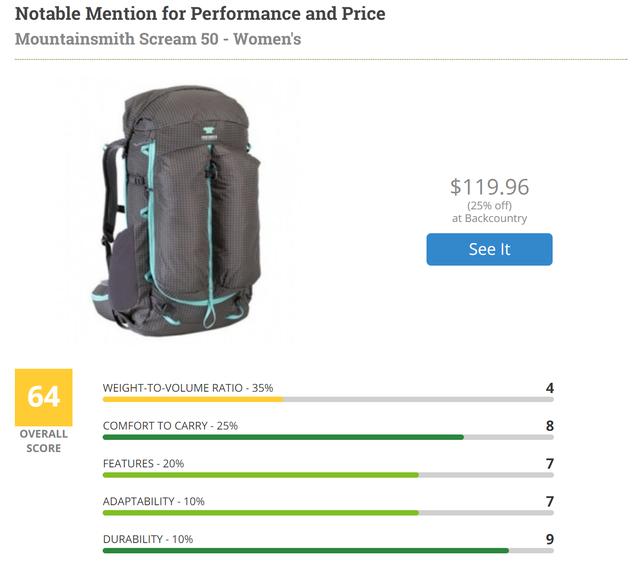Click the yellow 64 overall score badge
Viewport: 640px width, 570px height.
43,397
